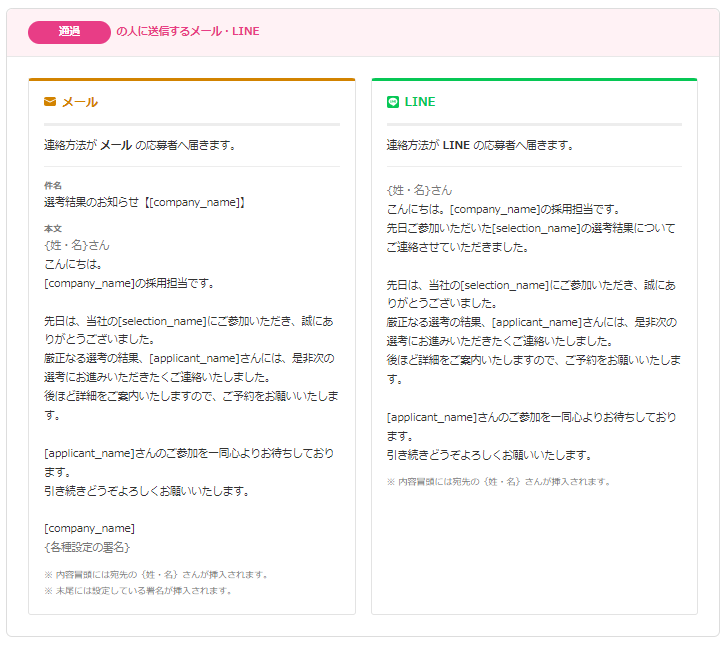Click the mail note about 内容冒頭 insertion

click(155, 575)
